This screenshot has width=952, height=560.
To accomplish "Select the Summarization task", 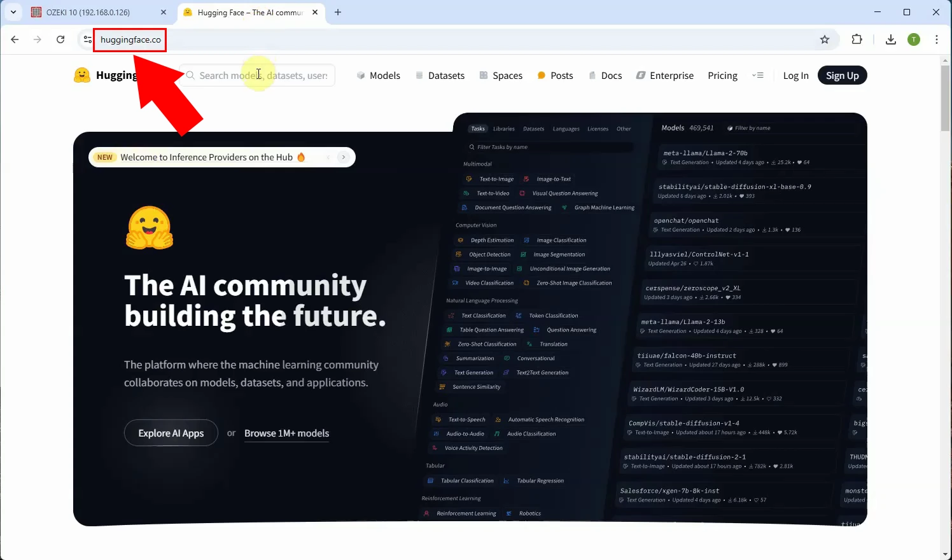I will click(469, 358).
